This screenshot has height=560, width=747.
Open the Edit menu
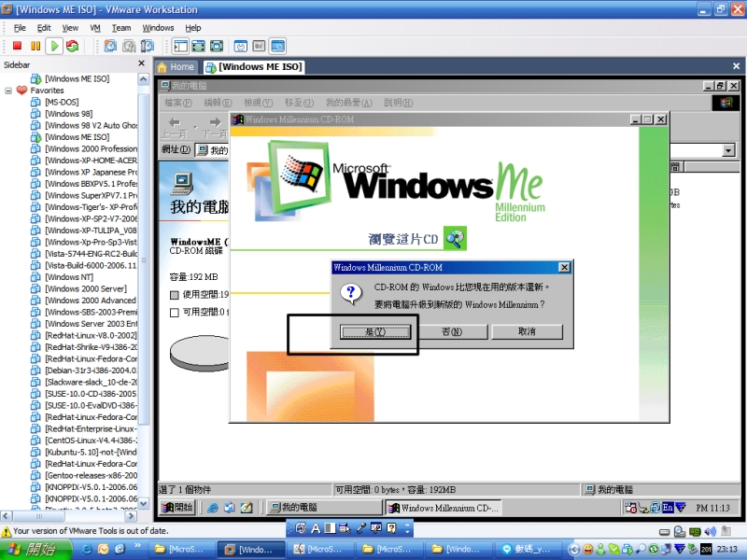pyautogui.click(x=44, y=28)
